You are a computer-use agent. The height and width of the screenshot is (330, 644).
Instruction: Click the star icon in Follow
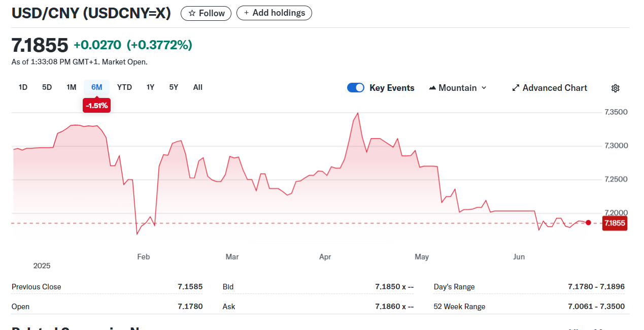click(192, 13)
